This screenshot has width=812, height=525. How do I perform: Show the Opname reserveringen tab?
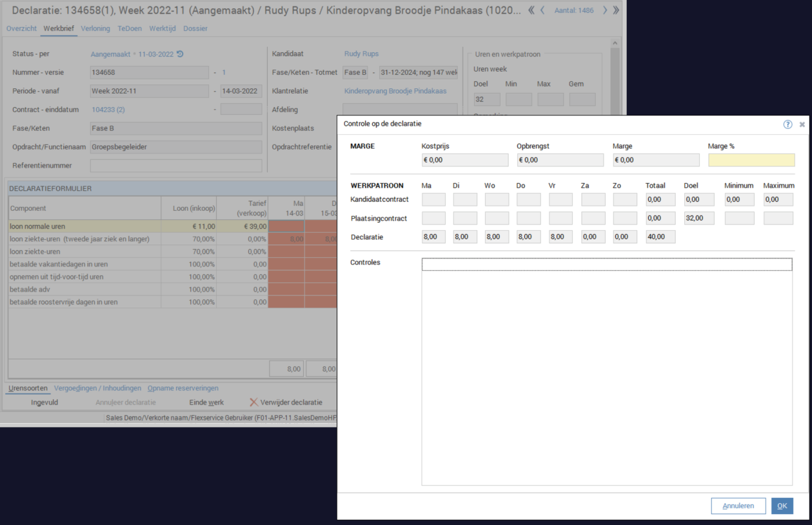coord(183,388)
